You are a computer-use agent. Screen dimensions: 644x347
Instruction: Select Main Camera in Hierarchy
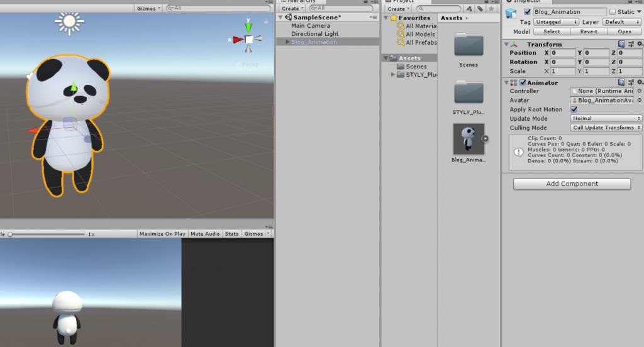pyautogui.click(x=311, y=26)
